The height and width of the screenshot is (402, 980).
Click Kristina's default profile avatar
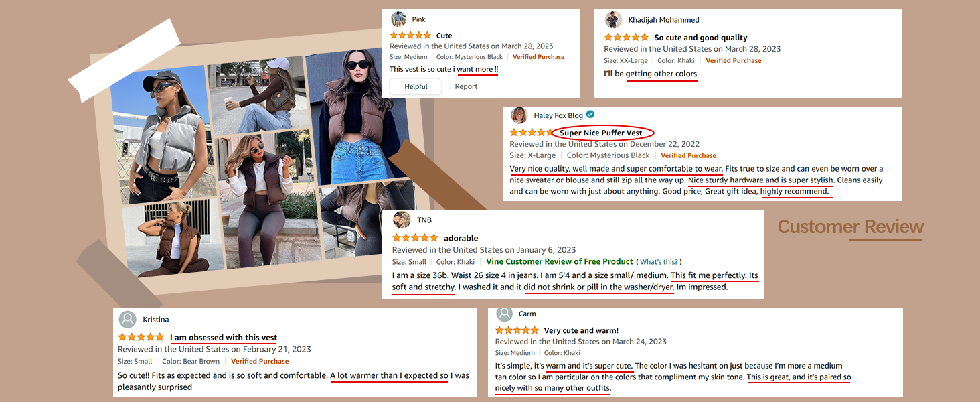pyautogui.click(x=127, y=319)
